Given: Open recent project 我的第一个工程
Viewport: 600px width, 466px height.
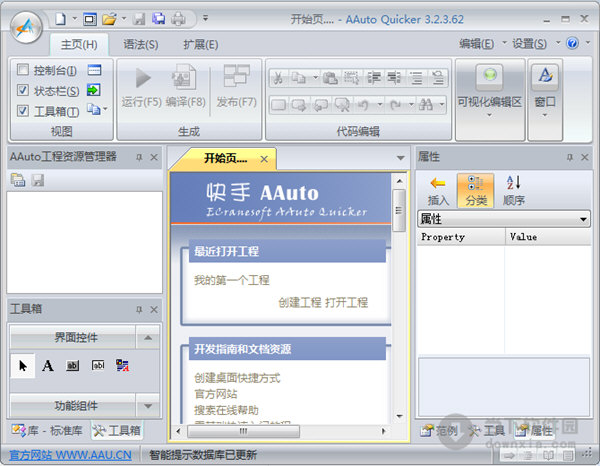Looking at the screenshot, I should tap(232, 280).
